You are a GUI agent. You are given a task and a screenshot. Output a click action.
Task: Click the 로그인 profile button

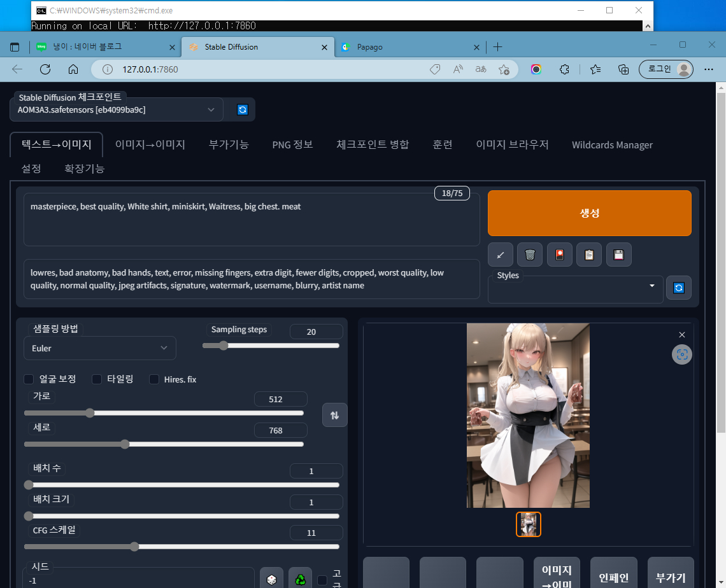tap(665, 69)
